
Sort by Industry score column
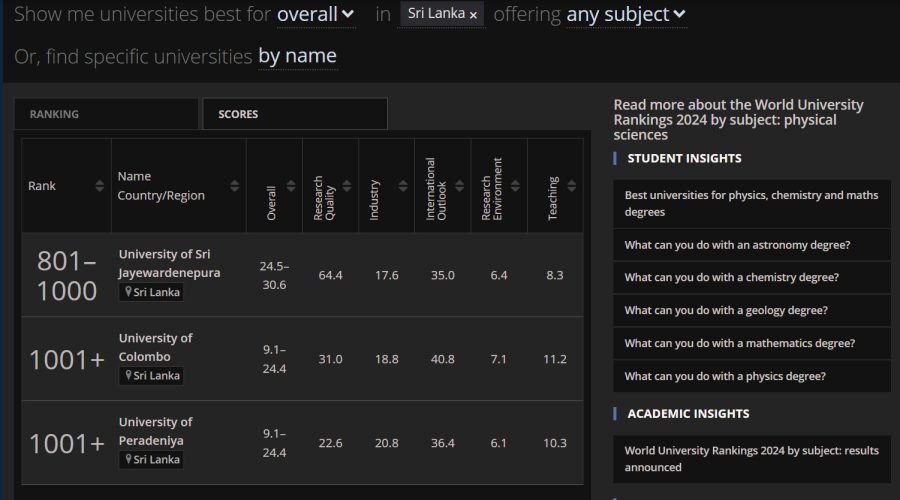(x=402, y=186)
